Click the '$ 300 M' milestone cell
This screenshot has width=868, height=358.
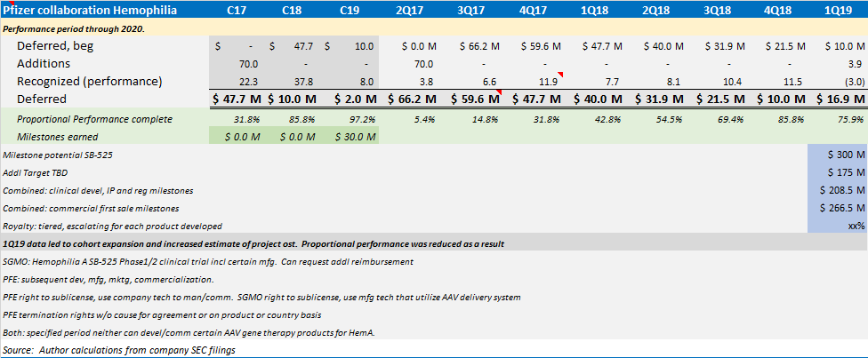click(847, 155)
